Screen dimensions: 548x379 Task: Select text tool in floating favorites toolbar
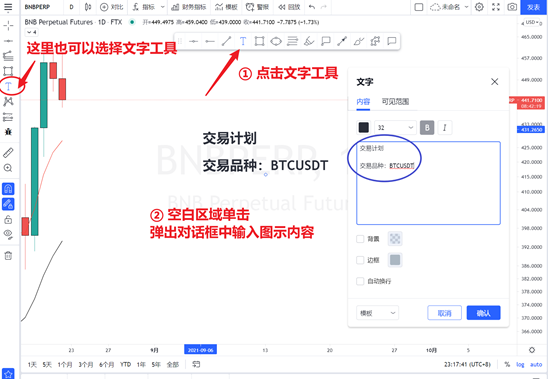[243, 41]
